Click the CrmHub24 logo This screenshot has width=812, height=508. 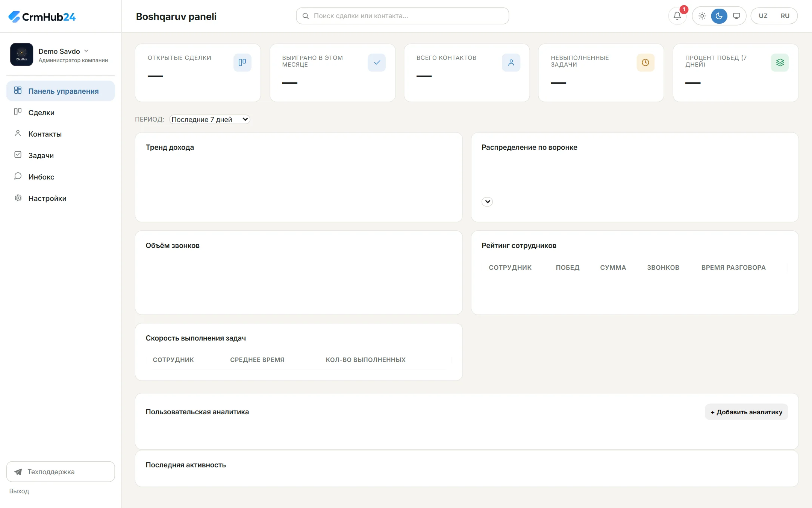coord(42,17)
